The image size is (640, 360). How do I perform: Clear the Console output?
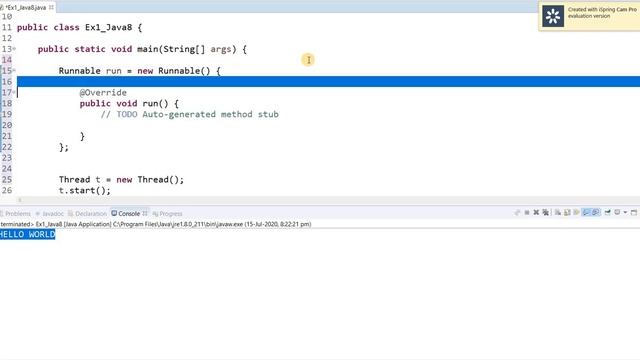pos(558,212)
